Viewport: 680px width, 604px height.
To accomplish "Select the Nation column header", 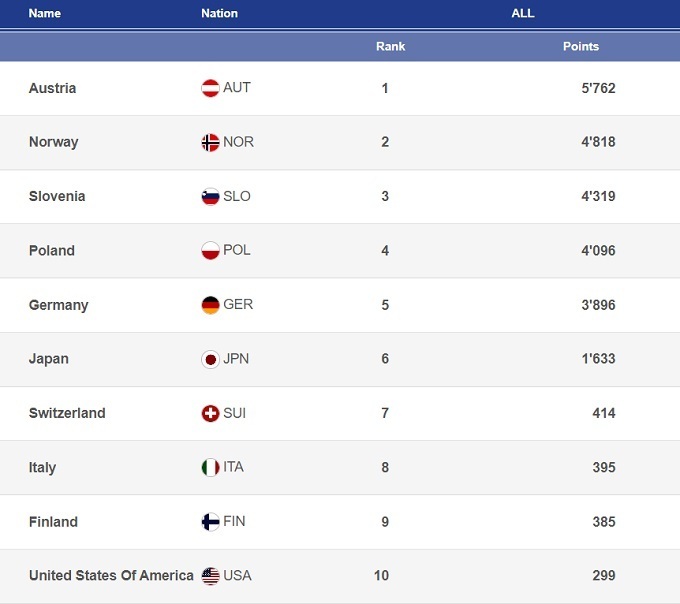I will coord(219,13).
